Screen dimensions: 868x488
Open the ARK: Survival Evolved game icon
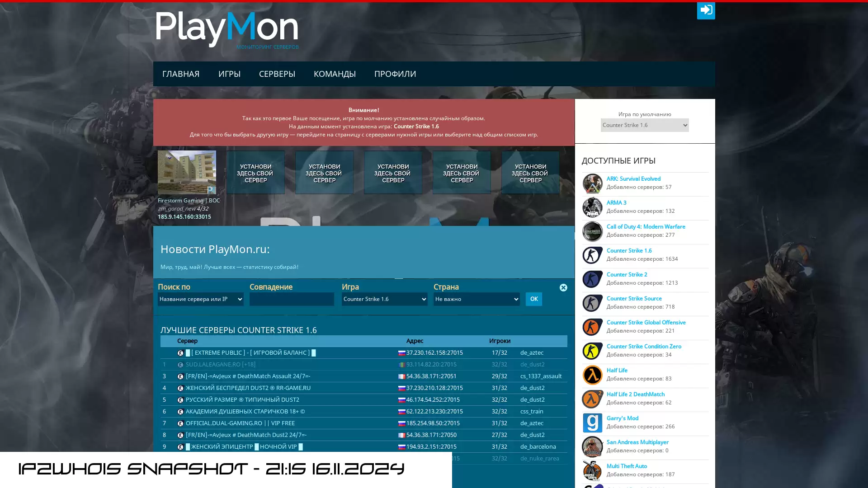(592, 183)
